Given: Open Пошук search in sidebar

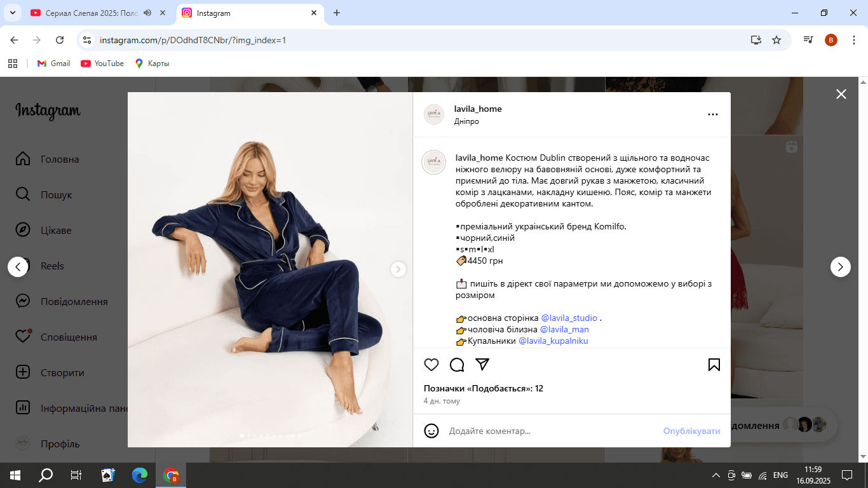Looking at the screenshot, I should pos(44,194).
